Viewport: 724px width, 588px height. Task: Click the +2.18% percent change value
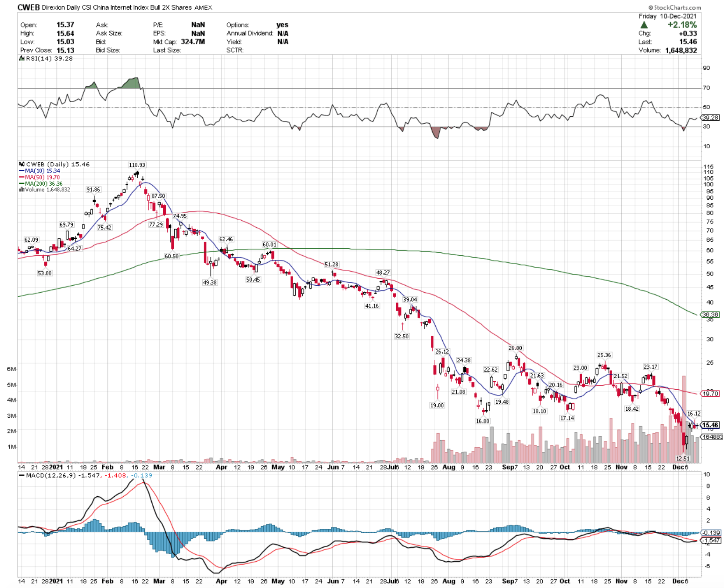click(x=682, y=25)
